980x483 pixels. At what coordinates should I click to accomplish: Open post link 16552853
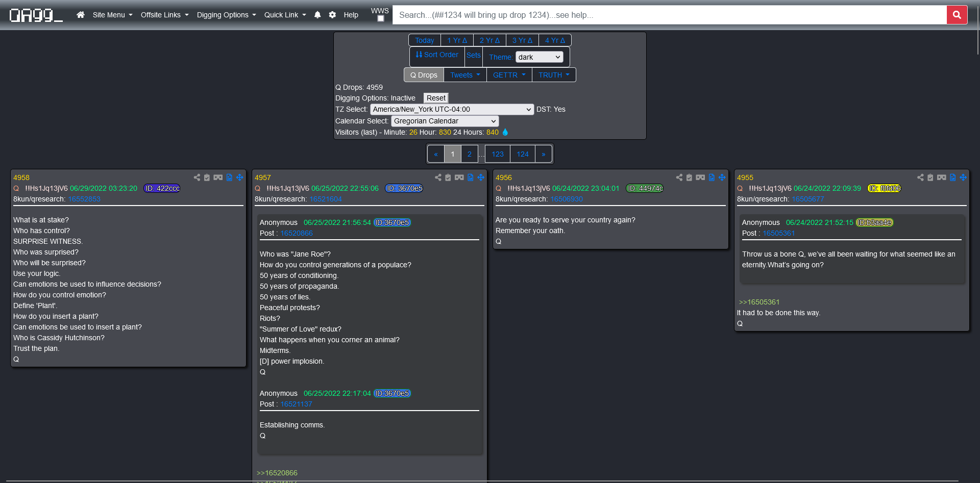[x=84, y=199]
